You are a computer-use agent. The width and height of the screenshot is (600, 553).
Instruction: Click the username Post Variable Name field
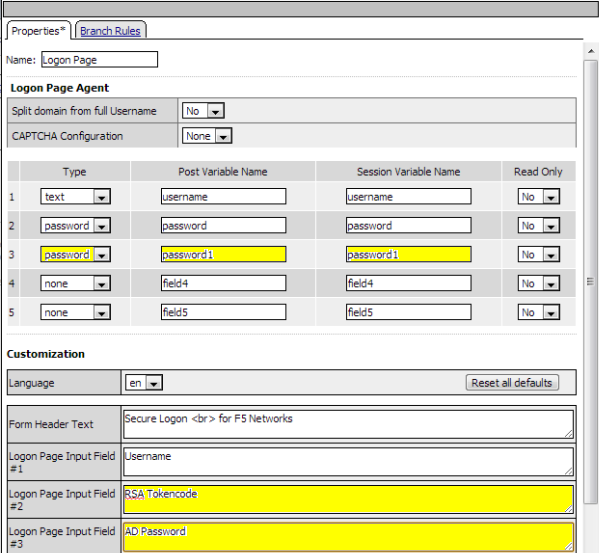pyautogui.click(x=223, y=197)
